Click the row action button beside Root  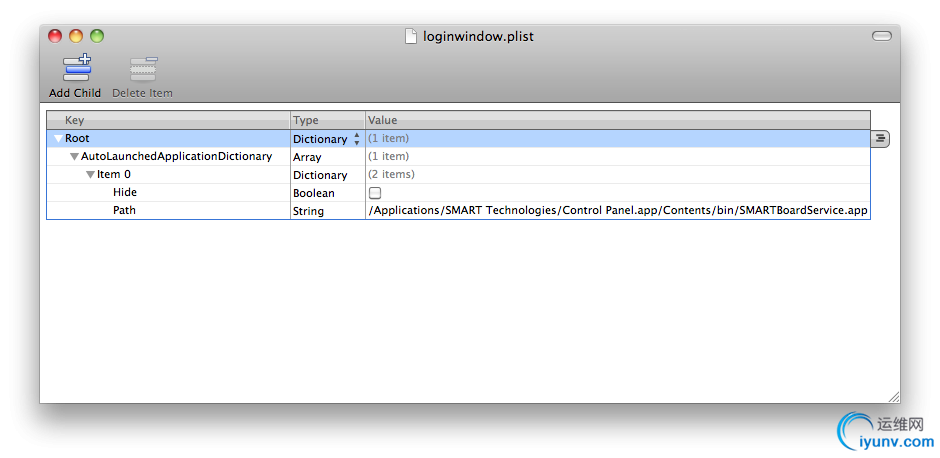click(880, 139)
